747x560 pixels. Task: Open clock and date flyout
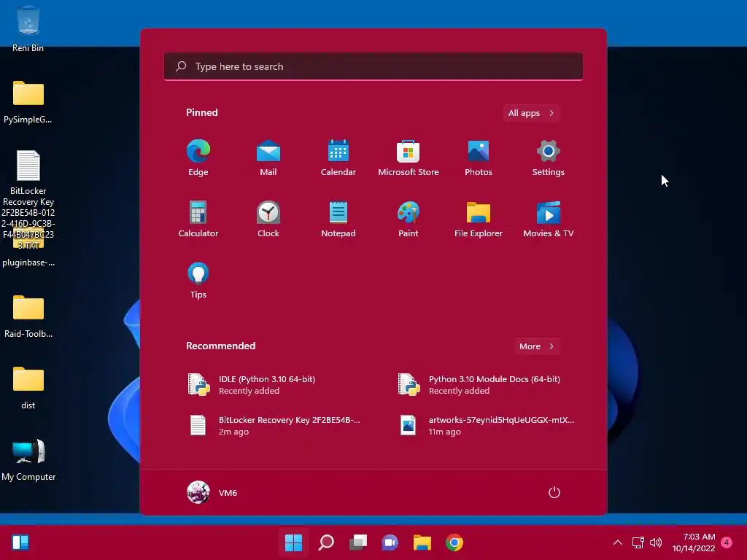click(694, 542)
